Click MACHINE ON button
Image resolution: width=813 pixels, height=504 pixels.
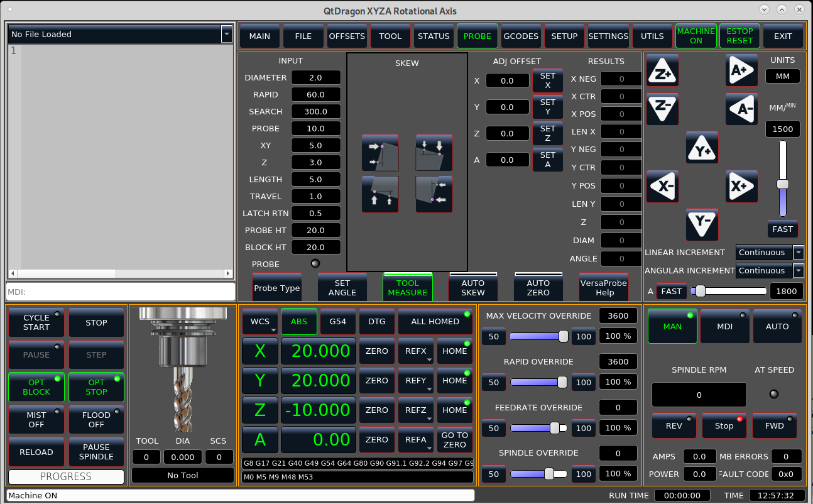pos(696,36)
